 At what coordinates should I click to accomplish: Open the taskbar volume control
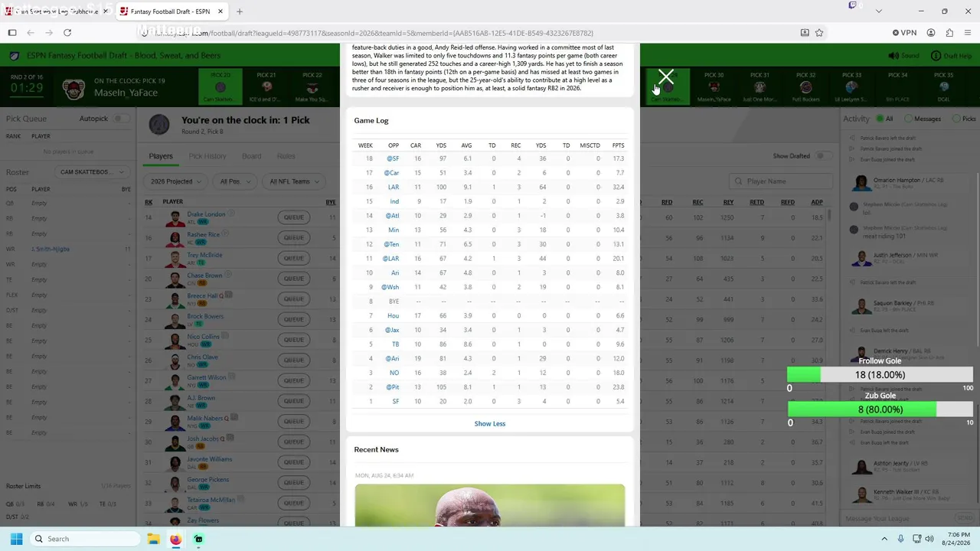929,539
